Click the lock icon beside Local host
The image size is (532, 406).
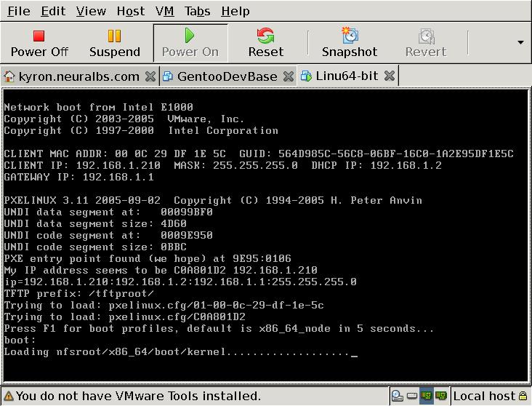pyautogui.click(x=523, y=397)
